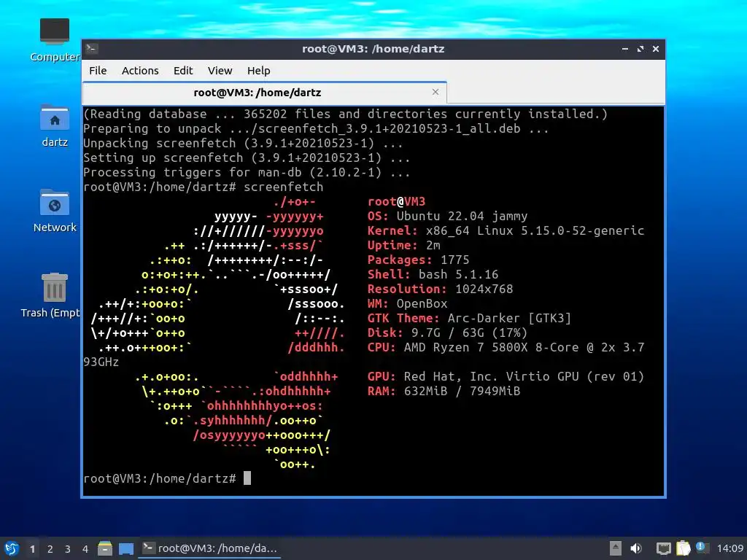Viewport: 747px width, 560px height.
Task: Click the window title 'root@VM3: /home/dartz'
Action: click(373, 49)
